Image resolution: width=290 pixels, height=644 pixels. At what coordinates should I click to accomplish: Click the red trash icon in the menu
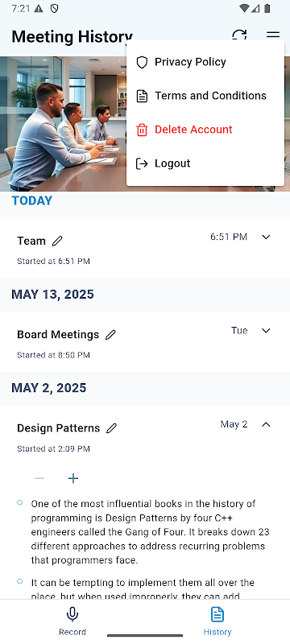tap(142, 130)
